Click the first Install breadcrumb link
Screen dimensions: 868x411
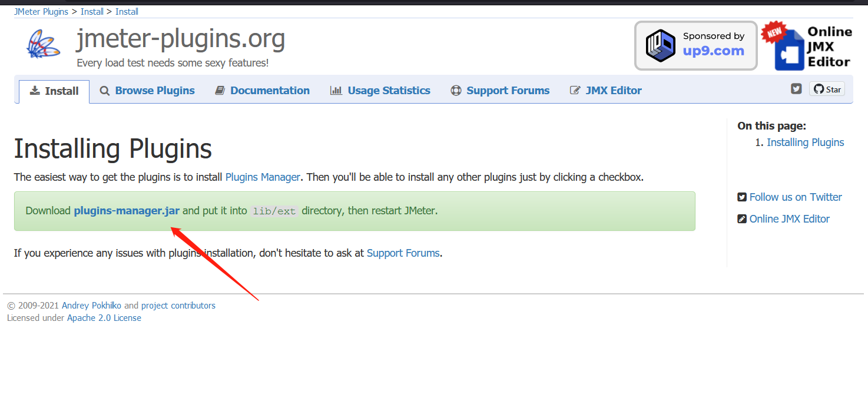(92, 11)
